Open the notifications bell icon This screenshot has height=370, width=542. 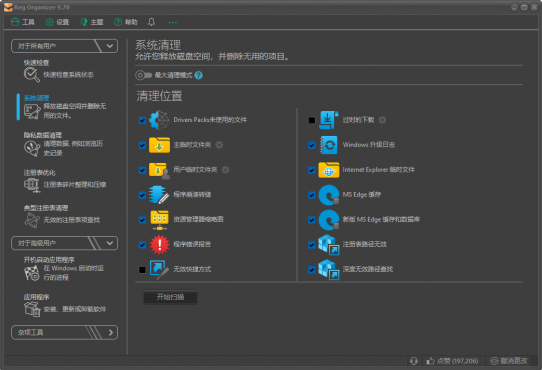click(151, 22)
